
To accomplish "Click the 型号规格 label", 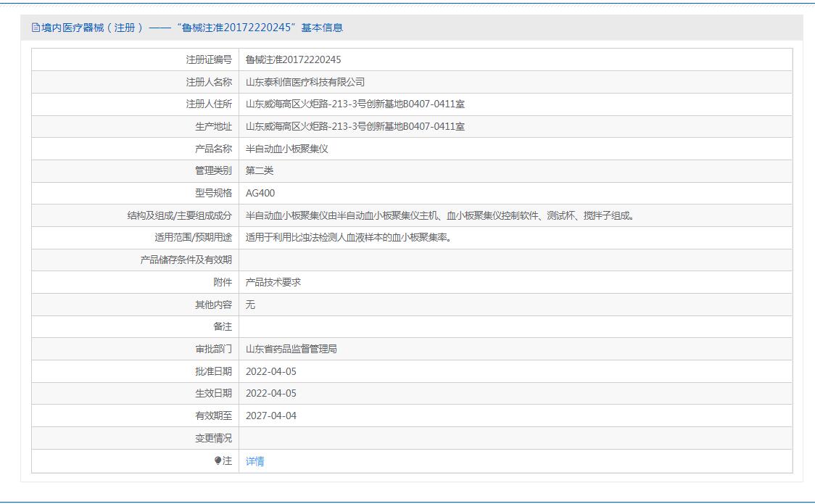I will 214,194.
